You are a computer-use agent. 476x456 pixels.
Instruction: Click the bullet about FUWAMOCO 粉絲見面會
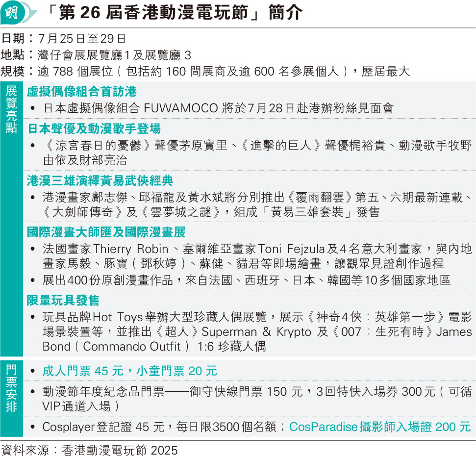tap(218, 108)
